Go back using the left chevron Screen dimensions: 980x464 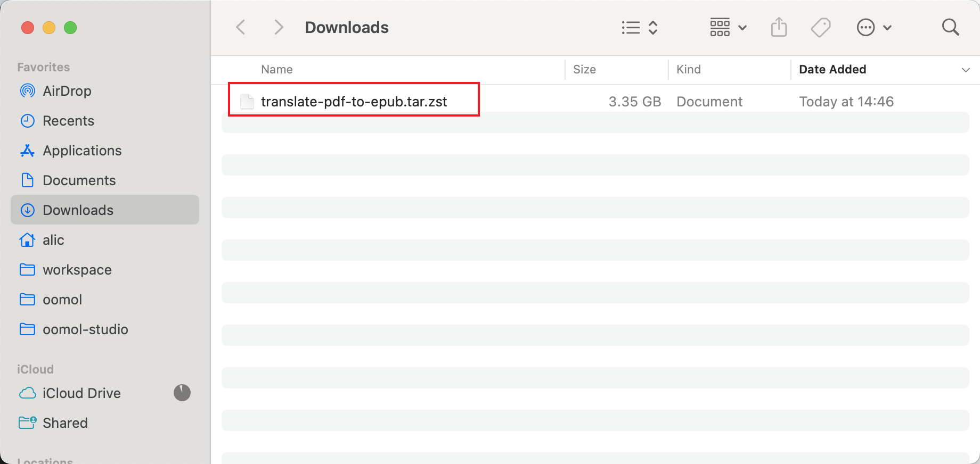point(241,27)
